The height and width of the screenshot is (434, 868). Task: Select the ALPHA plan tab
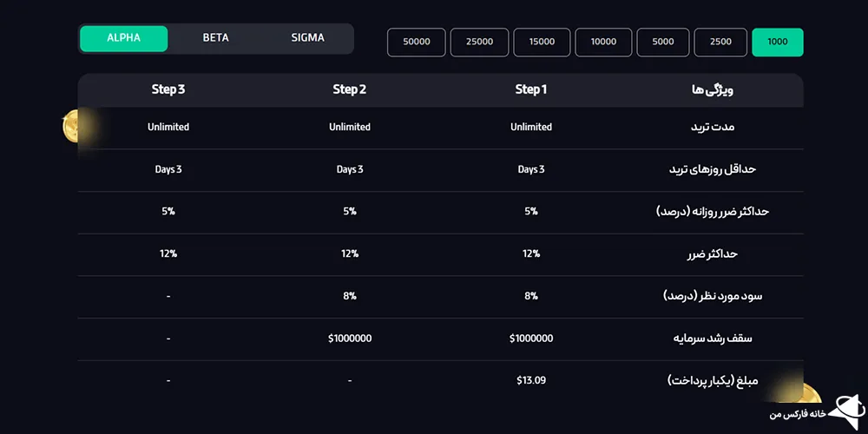123,39
